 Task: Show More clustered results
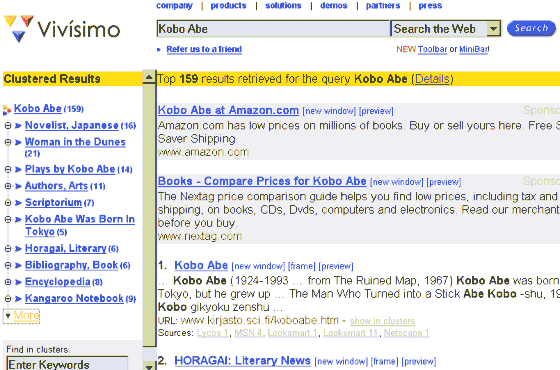(22, 316)
